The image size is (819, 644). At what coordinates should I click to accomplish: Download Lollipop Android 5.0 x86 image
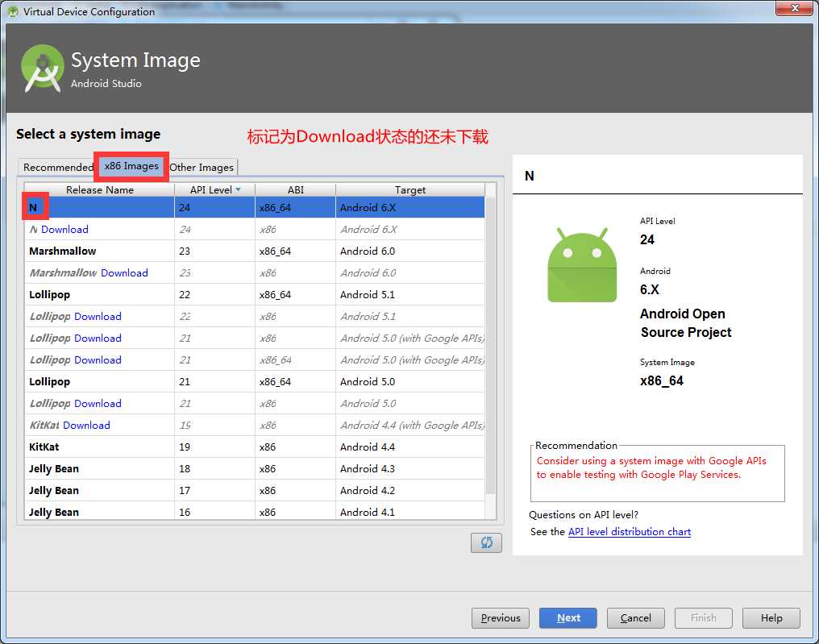tap(98, 403)
